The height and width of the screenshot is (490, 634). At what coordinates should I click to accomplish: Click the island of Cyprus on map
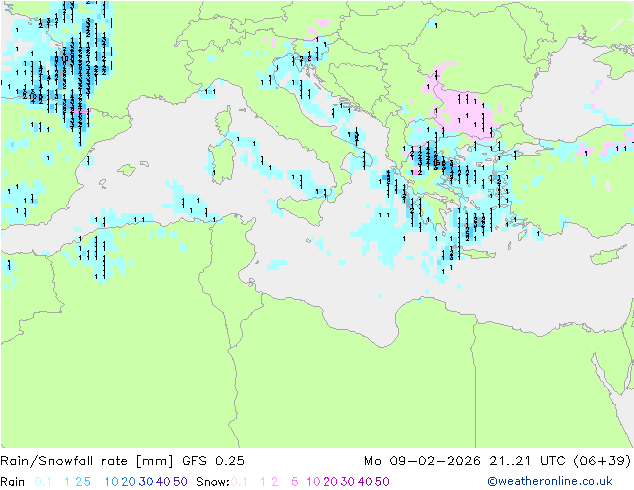coord(610,255)
